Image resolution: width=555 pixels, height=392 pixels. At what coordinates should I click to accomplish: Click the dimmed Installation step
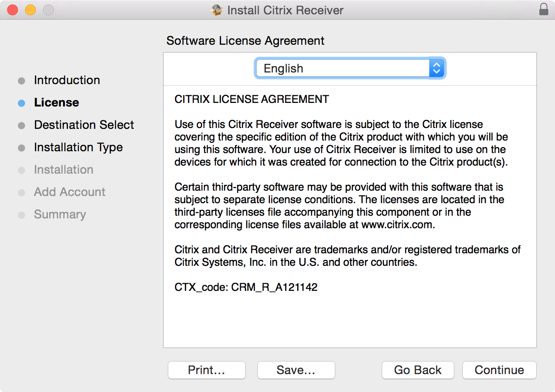[x=64, y=170]
